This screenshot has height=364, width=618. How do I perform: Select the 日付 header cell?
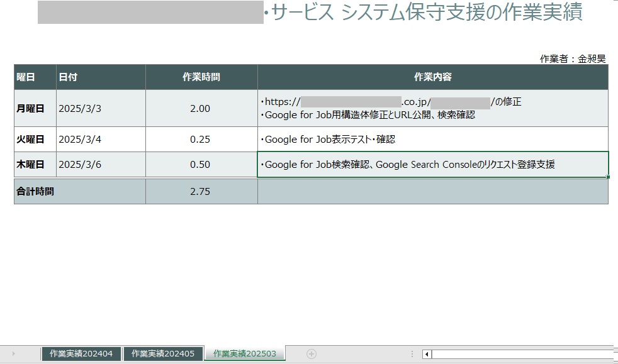pyautogui.click(x=101, y=77)
